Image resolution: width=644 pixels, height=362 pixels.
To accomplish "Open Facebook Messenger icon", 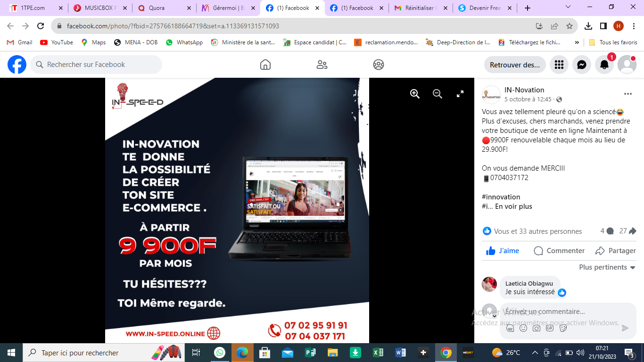I will click(582, 65).
